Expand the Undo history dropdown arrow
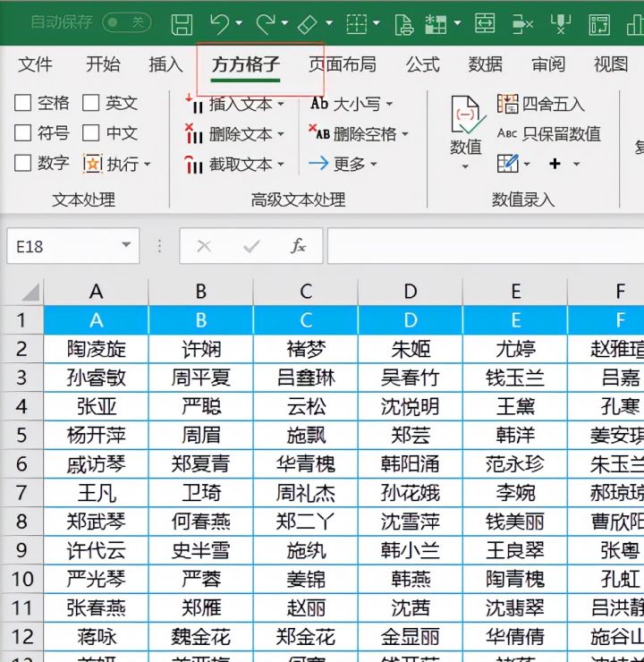The image size is (644, 662). [x=239, y=22]
